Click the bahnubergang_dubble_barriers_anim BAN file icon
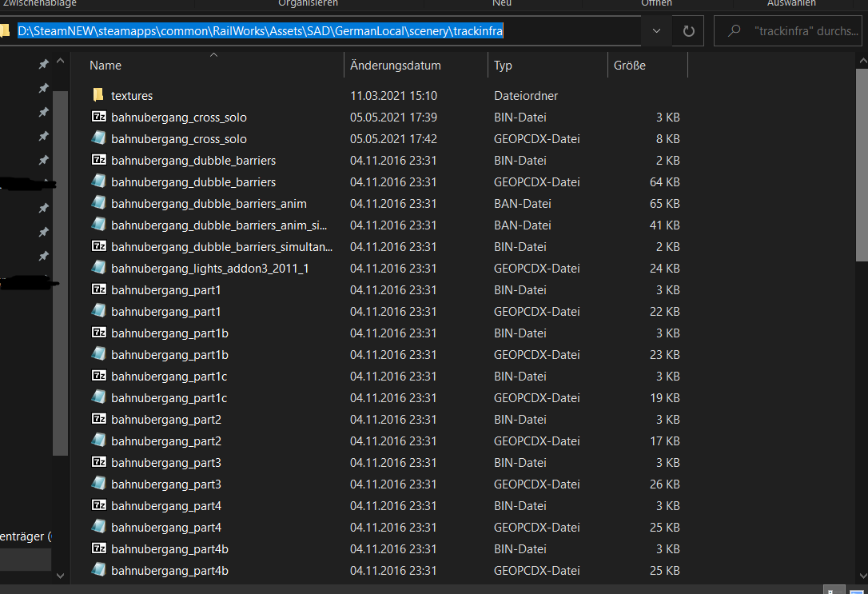868x594 pixels. tap(98, 203)
